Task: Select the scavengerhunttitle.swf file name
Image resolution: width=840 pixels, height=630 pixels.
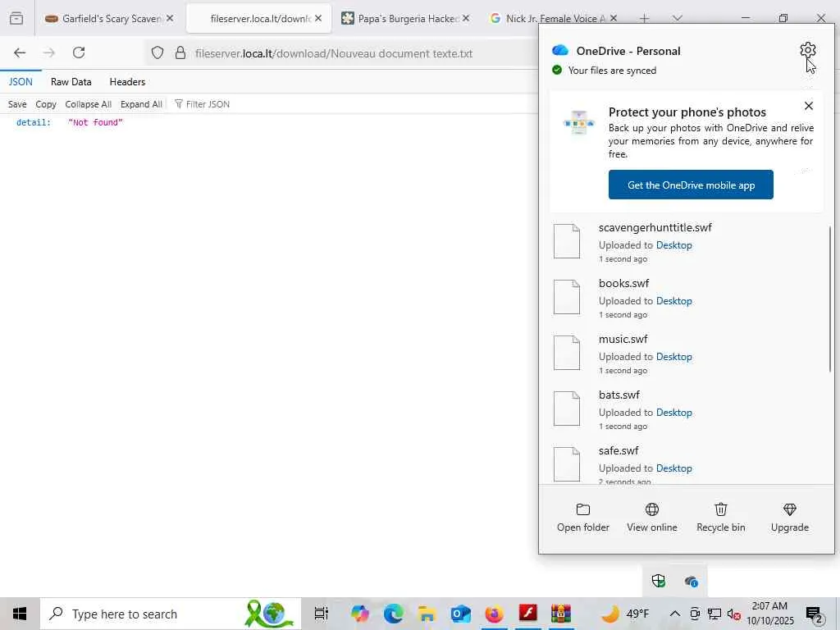Action: pos(655,227)
